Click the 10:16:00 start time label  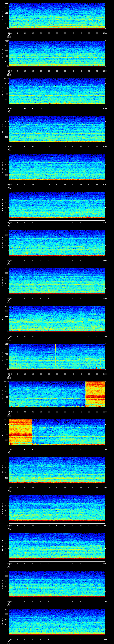[9, 109]
